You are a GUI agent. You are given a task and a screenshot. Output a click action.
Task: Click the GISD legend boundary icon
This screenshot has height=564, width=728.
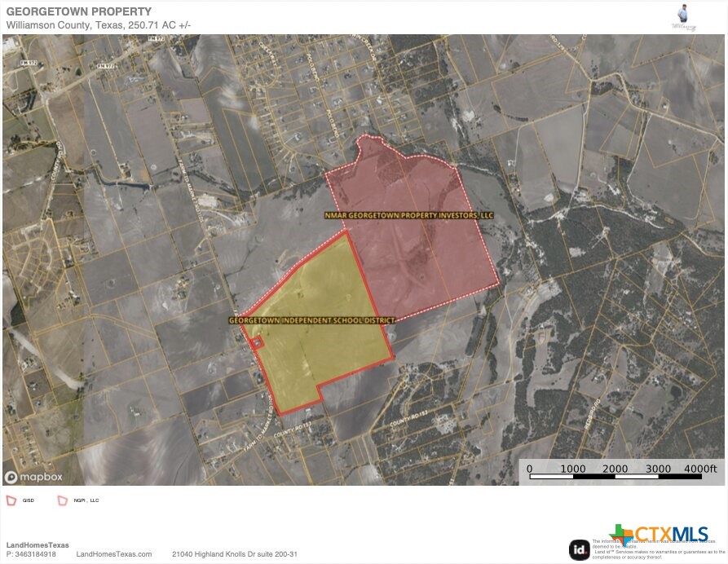[x=11, y=500]
